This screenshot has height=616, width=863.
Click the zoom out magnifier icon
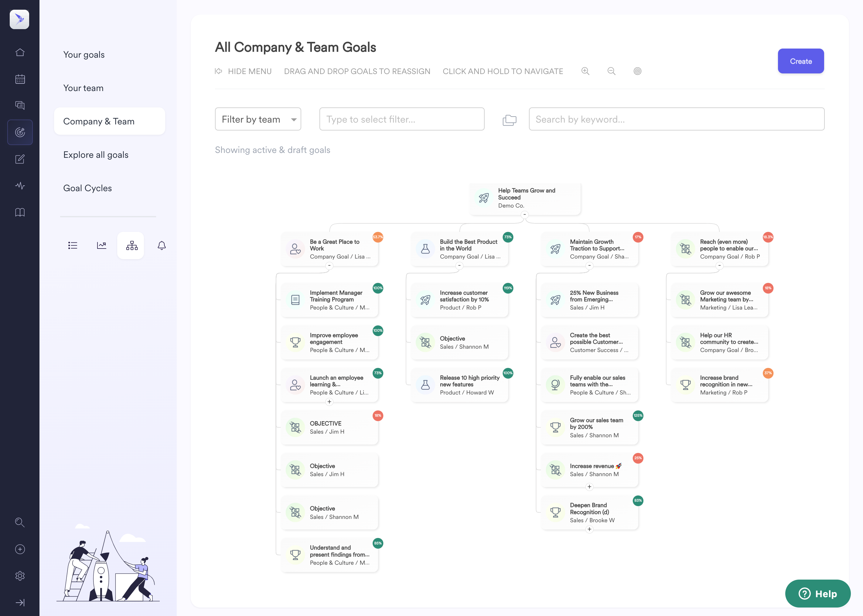[x=611, y=71]
